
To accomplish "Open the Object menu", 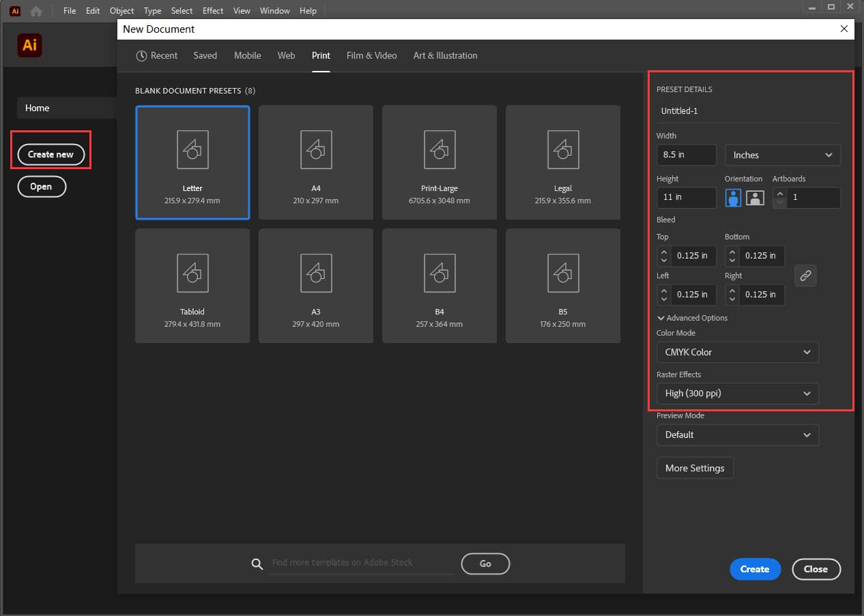I will point(122,11).
